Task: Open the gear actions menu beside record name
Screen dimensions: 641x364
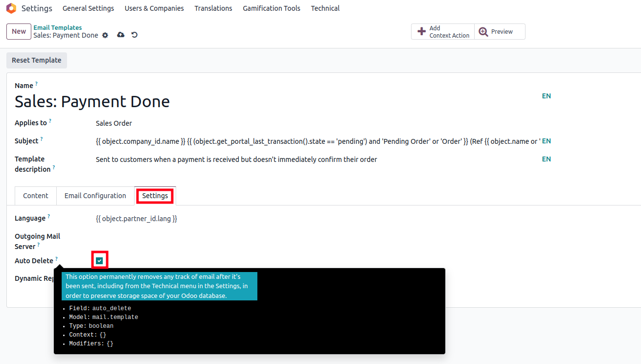Action: (x=105, y=35)
